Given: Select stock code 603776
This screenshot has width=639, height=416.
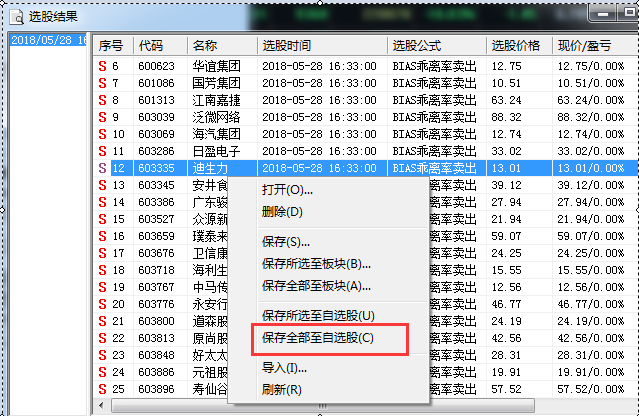Looking at the screenshot, I should pos(156,304).
